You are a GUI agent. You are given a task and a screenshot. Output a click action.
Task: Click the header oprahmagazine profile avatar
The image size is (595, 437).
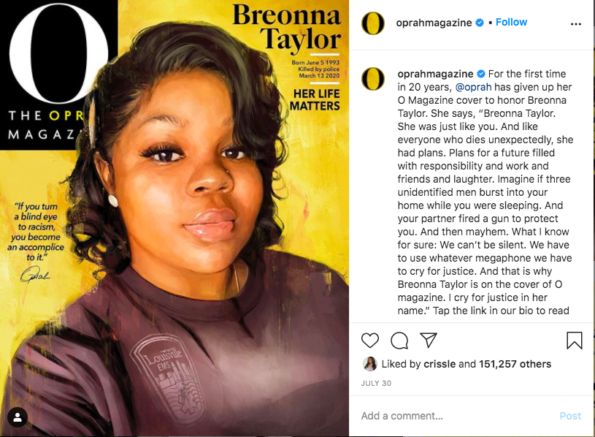[373, 23]
